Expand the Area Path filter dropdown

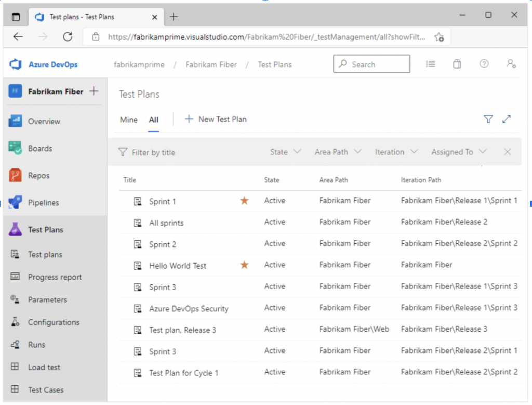click(x=338, y=152)
